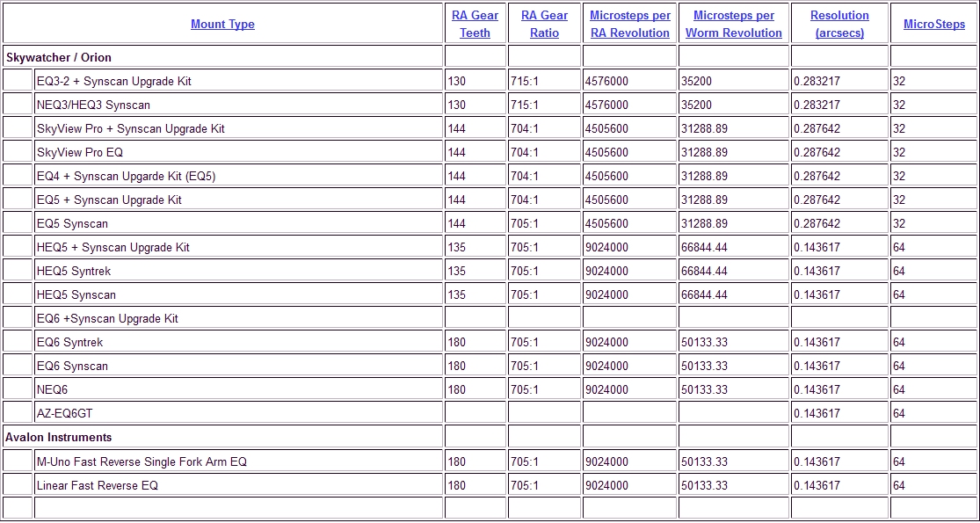980x523 pixels.
Task: Click M-Uno Fast Reverse Single Fork Arm EQ
Action: point(142,461)
